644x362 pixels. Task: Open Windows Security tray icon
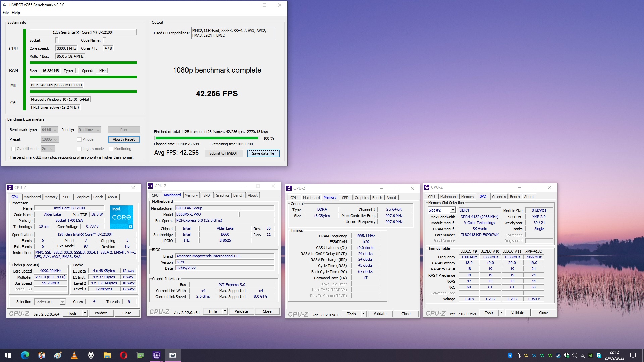coord(566,355)
